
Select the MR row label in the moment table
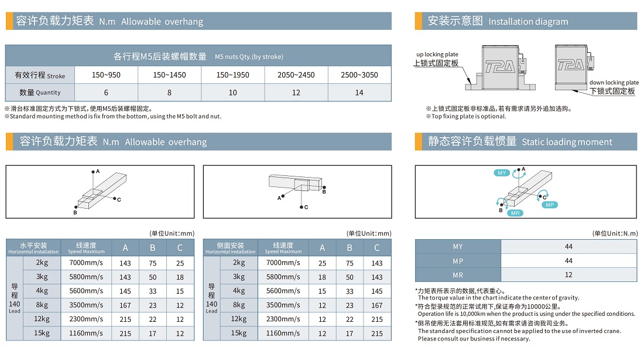[458, 275]
